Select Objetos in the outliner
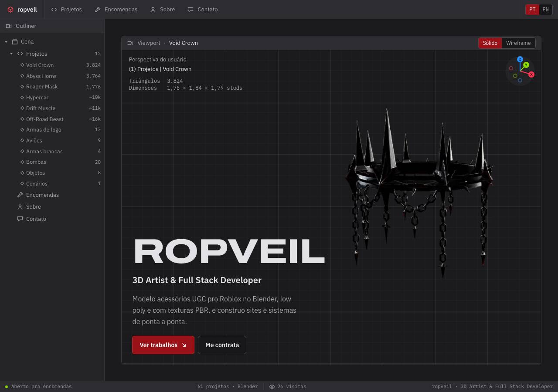 pos(52,172)
